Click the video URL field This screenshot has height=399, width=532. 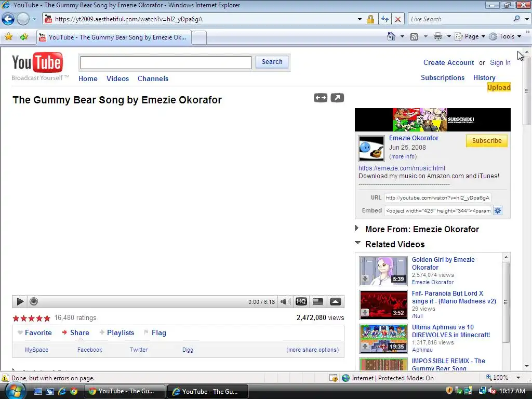pos(437,198)
